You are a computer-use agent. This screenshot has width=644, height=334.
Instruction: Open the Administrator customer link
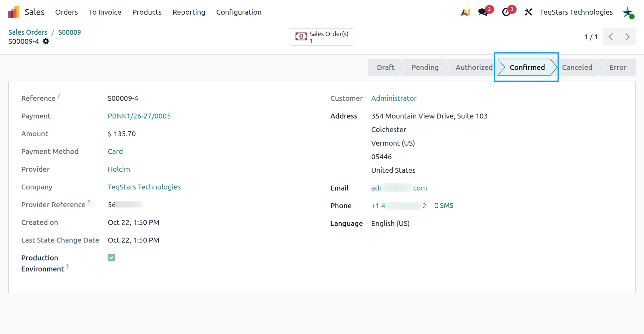tap(394, 98)
